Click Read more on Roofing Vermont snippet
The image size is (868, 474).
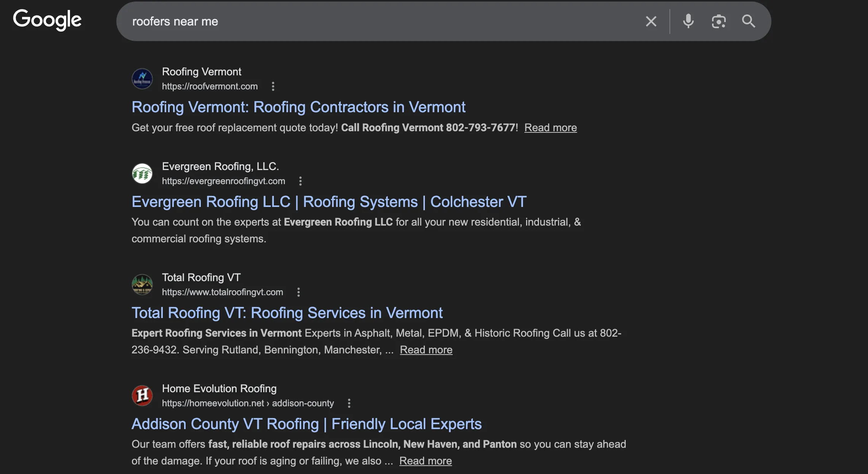(550, 128)
